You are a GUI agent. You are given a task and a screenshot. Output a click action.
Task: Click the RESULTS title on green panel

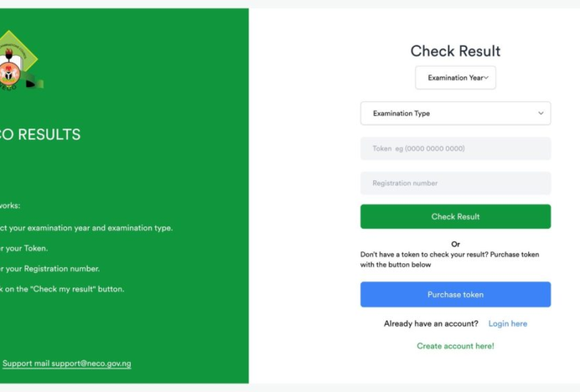41,135
